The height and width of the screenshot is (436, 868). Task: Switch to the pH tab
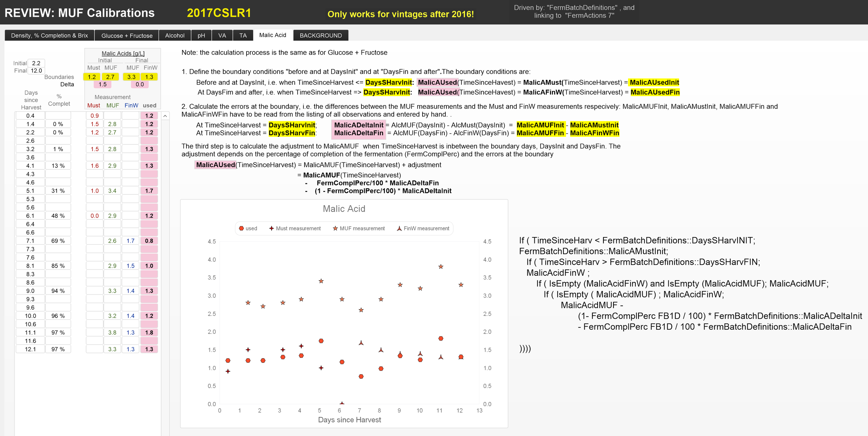201,35
